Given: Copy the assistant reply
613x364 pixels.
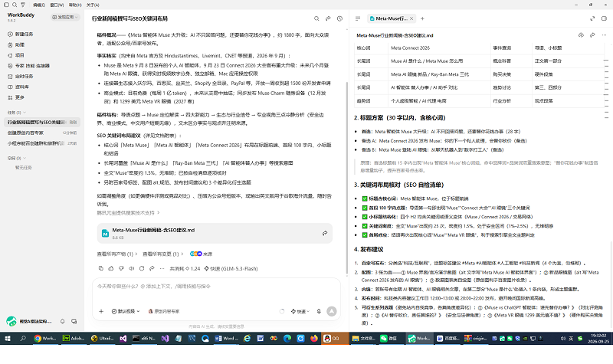Looking at the screenshot, I should pyautogui.click(x=101, y=268).
